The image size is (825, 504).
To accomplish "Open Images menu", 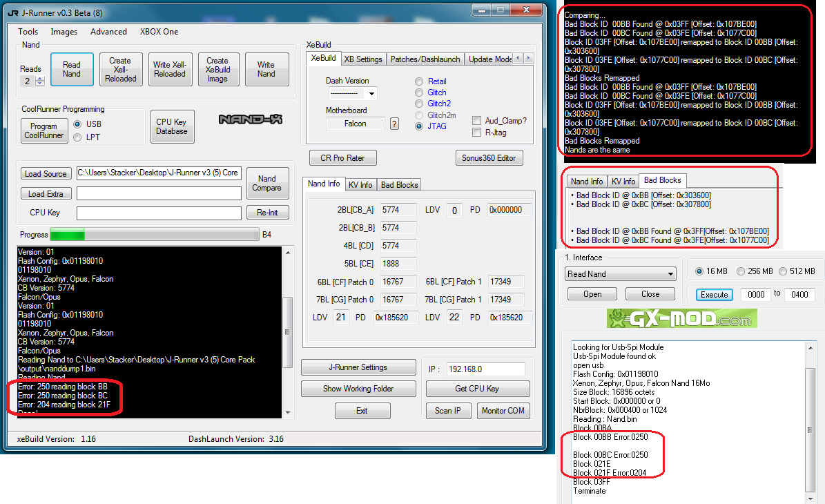I will 64,32.
